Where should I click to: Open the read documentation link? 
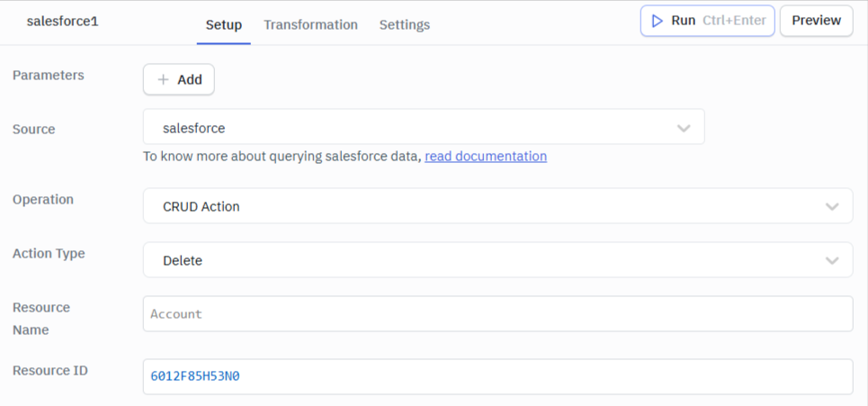click(x=486, y=157)
